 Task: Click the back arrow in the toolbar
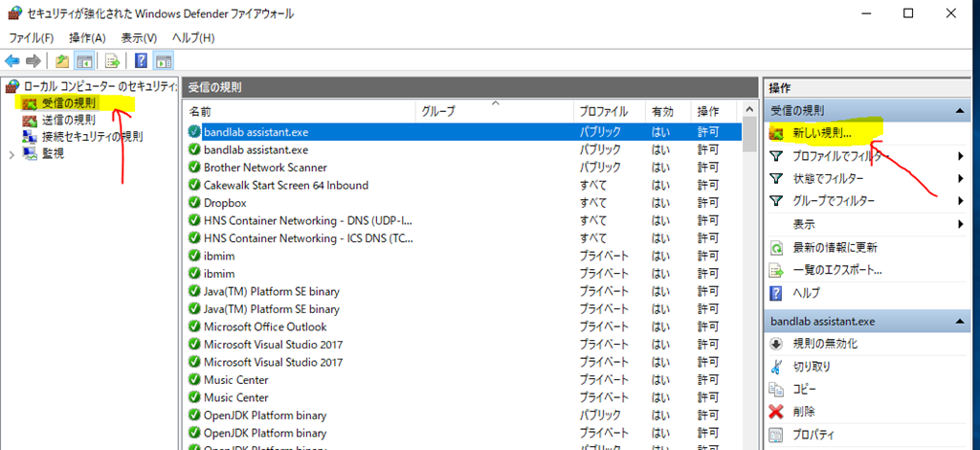click(x=12, y=61)
